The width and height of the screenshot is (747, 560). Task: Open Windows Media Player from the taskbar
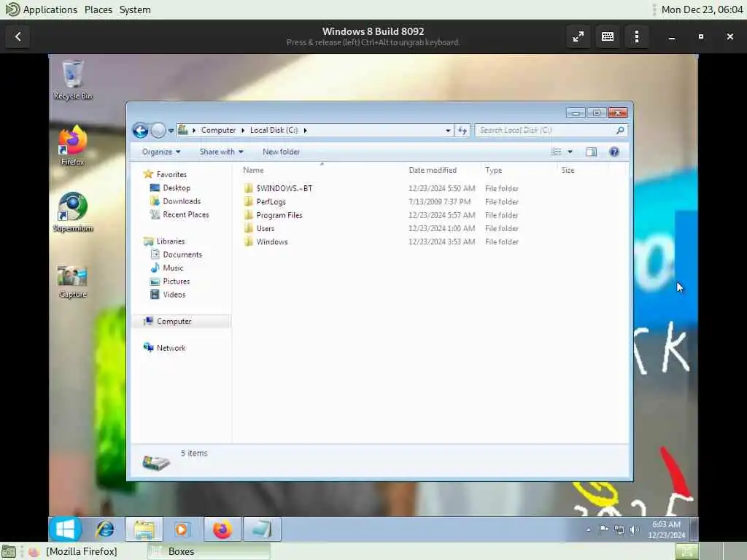pos(182,529)
